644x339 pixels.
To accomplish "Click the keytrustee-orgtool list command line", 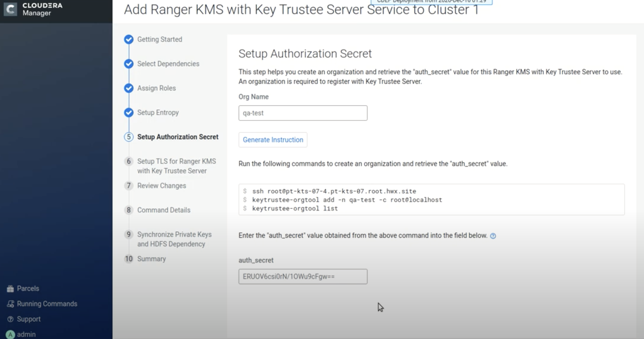I will pos(295,208).
